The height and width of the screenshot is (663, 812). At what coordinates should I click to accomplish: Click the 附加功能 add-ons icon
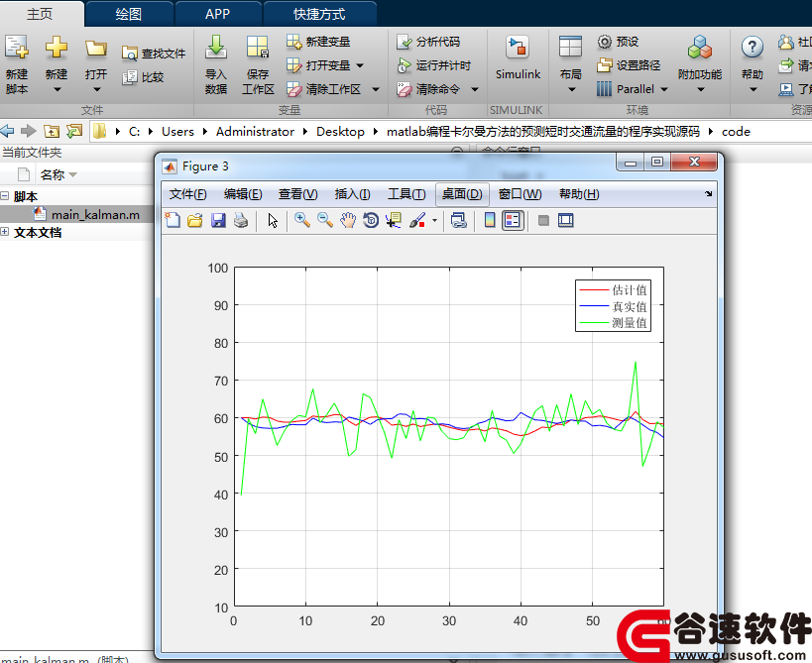(700, 48)
